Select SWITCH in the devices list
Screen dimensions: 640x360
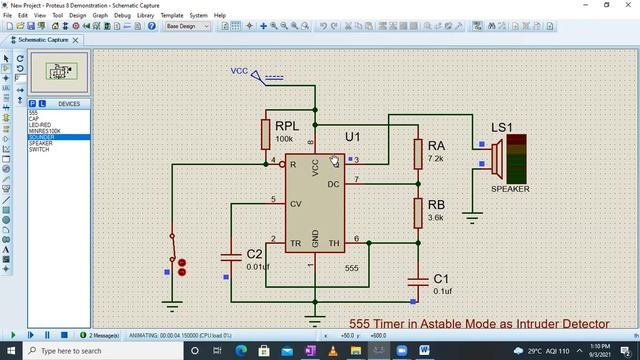pos(39,149)
